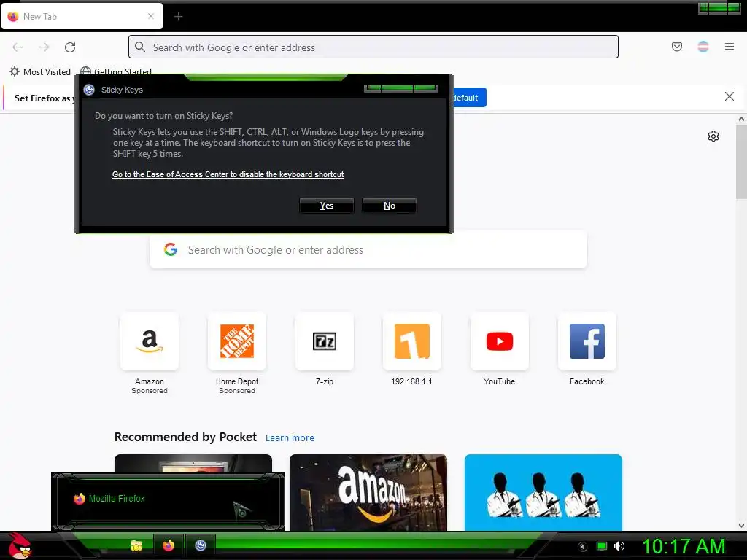The height and width of the screenshot is (560, 747).
Task: Open the Firefox account avatar
Action: point(703,47)
